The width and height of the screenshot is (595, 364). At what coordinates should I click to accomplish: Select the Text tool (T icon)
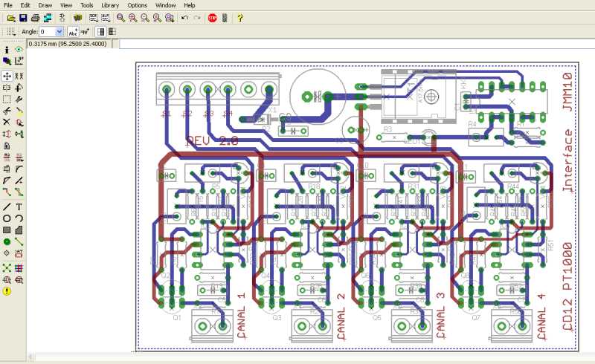click(19, 207)
